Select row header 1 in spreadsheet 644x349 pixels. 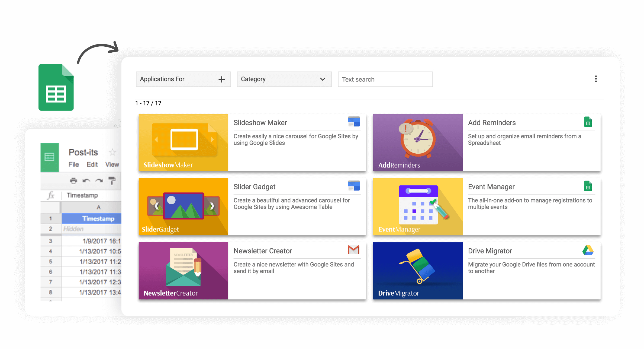[51, 218]
